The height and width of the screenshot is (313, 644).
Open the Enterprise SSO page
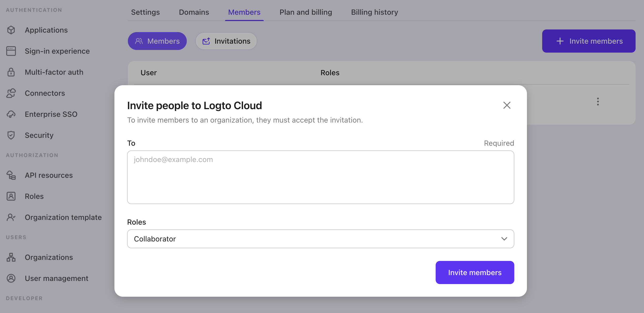(x=51, y=114)
